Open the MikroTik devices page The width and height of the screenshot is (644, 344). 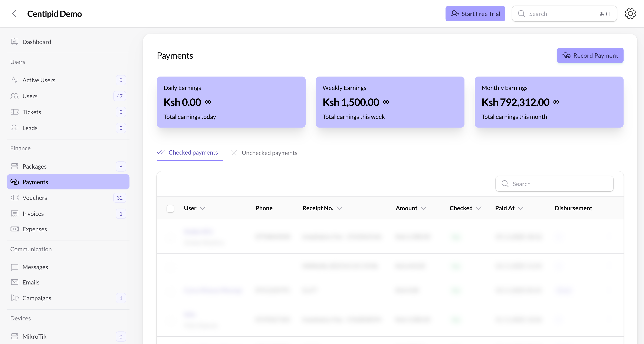(x=34, y=336)
